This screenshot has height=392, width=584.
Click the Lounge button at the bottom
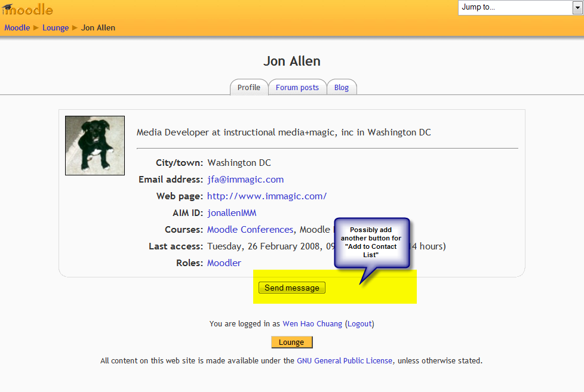[x=291, y=342]
